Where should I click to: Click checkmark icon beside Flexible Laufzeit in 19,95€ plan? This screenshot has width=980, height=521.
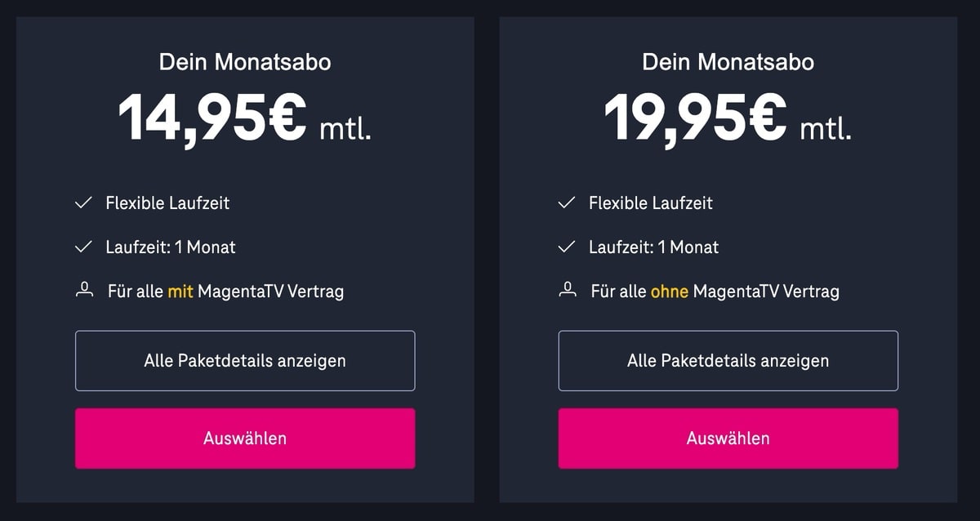(566, 203)
